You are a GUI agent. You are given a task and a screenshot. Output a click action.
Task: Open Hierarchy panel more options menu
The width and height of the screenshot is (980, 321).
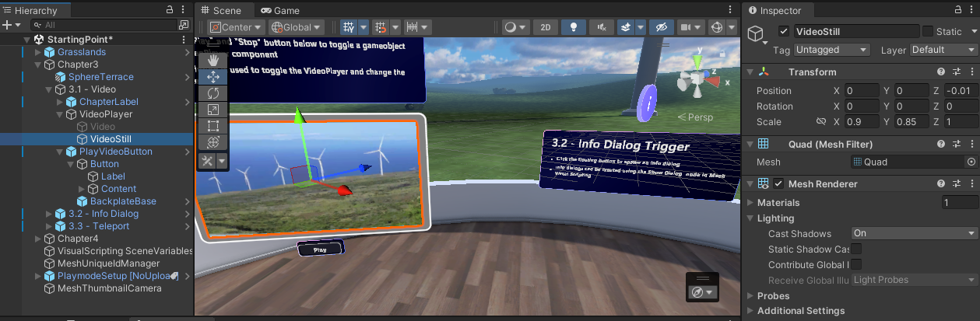click(x=184, y=9)
